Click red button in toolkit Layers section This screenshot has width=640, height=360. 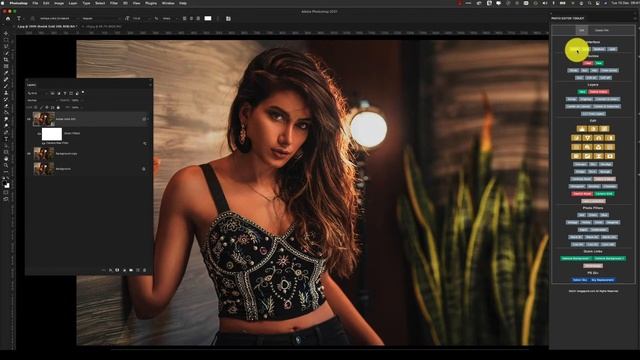point(598,92)
